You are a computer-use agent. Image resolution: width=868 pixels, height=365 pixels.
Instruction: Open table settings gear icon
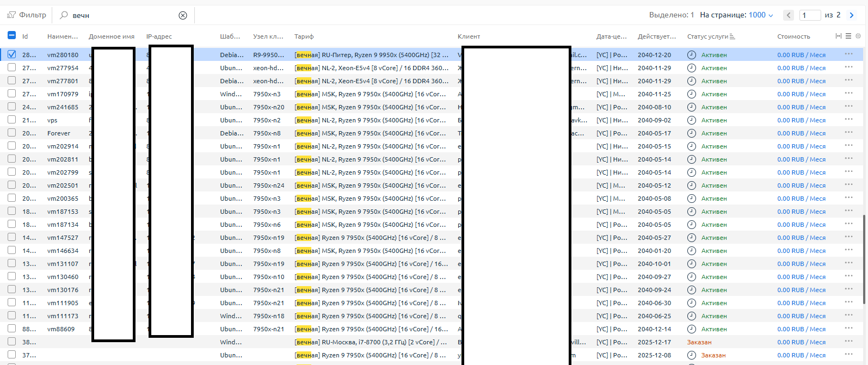click(858, 36)
